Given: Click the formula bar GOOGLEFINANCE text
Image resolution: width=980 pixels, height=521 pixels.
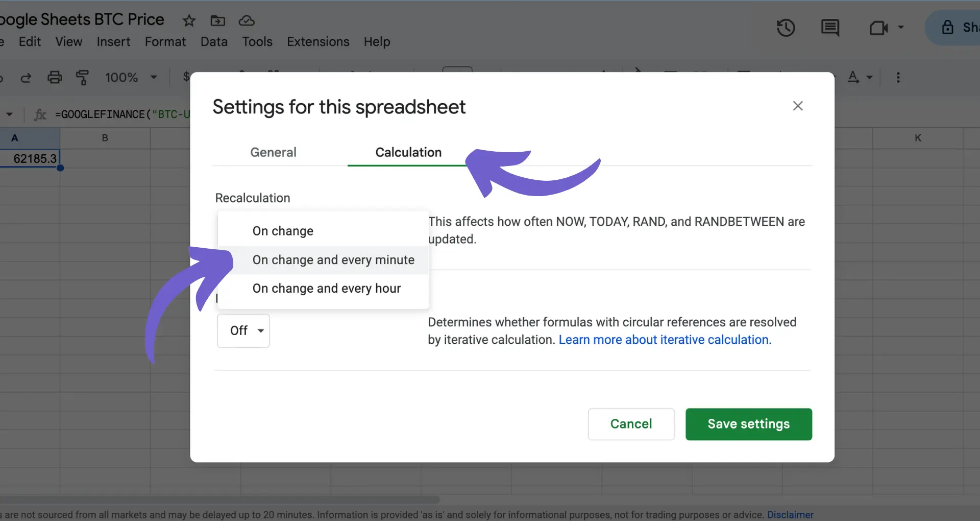Looking at the screenshot, I should tap(122, 114).
